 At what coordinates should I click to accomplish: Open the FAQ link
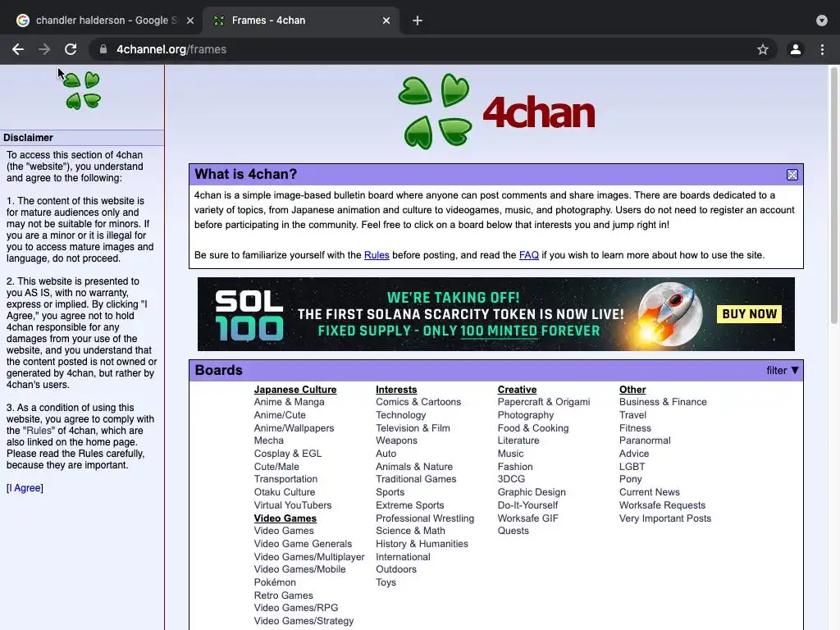pyautogui.click(x=529, y=255)
